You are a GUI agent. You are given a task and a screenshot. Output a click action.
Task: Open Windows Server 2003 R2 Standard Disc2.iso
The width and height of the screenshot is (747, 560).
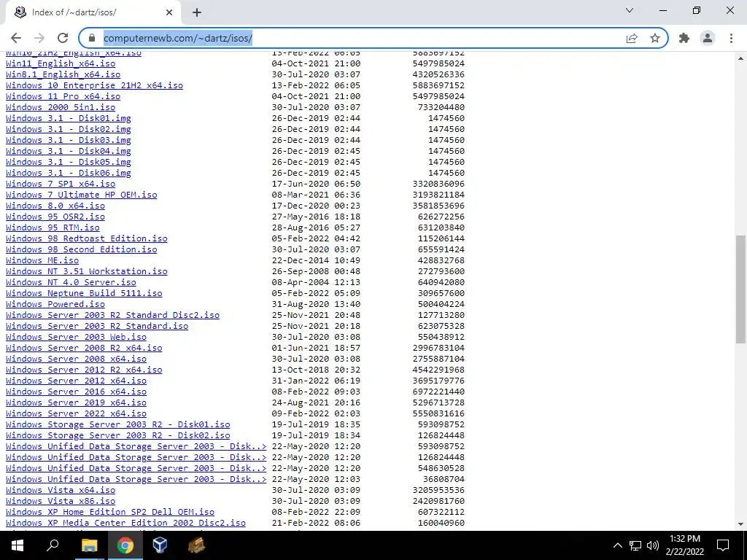[112, 315]
